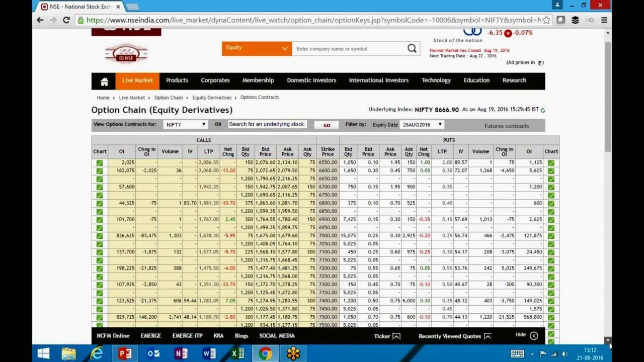Open call chart icon for strike 7200.00
644x362 pixels.
click(100, 268)
